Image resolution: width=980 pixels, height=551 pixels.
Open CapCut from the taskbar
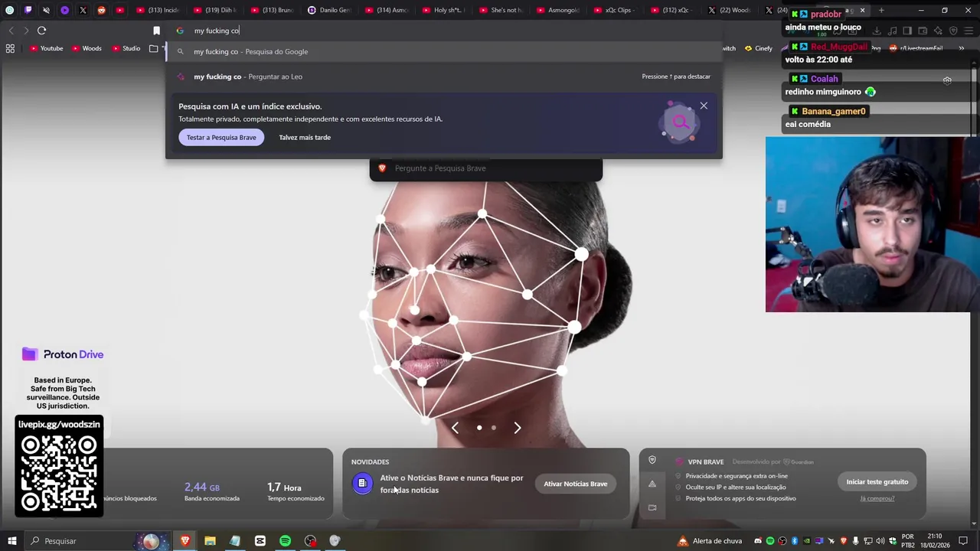click(260, 541)
